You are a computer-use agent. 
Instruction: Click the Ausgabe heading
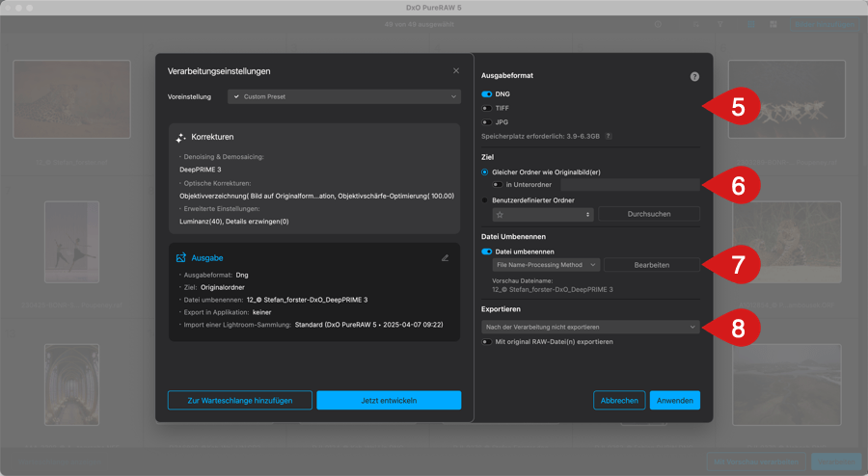click(x=207, y=257)
